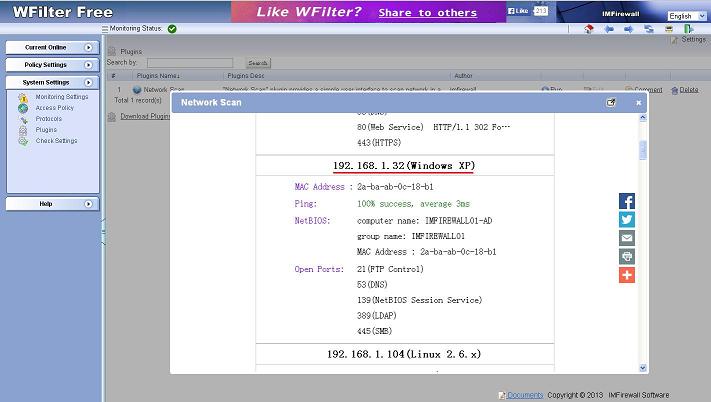Click the orange plus more-sharing icon
The height and width of the screenshot is (402, 711).
pyautogui.click(x=627, y=275)
